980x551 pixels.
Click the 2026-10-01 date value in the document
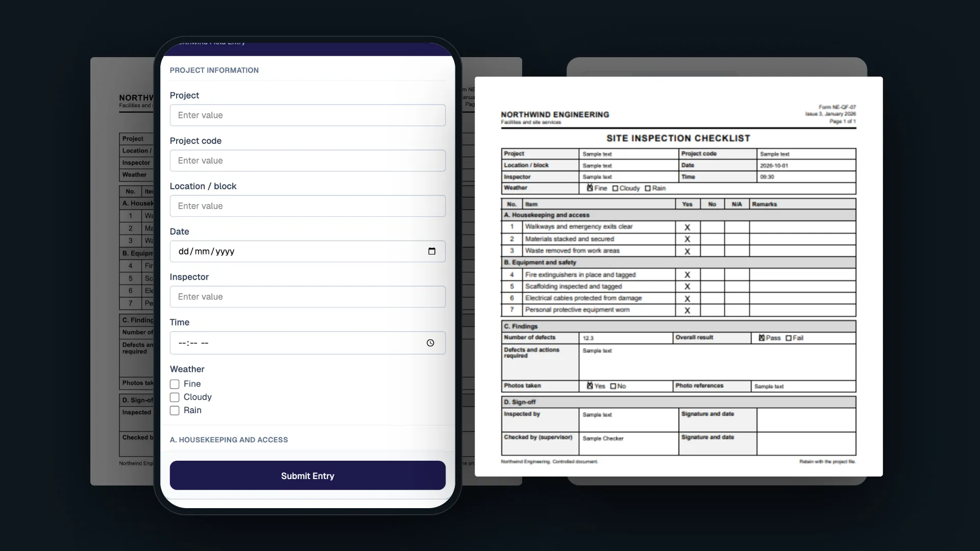774,166
